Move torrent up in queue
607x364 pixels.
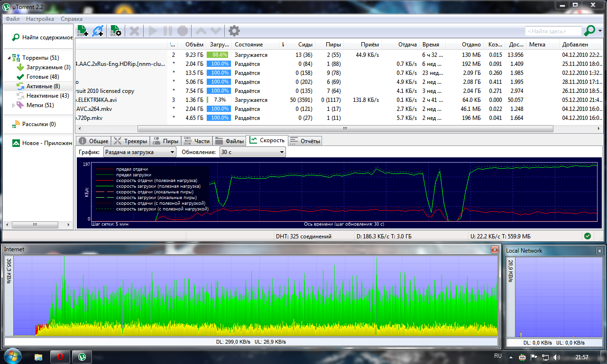201,31
